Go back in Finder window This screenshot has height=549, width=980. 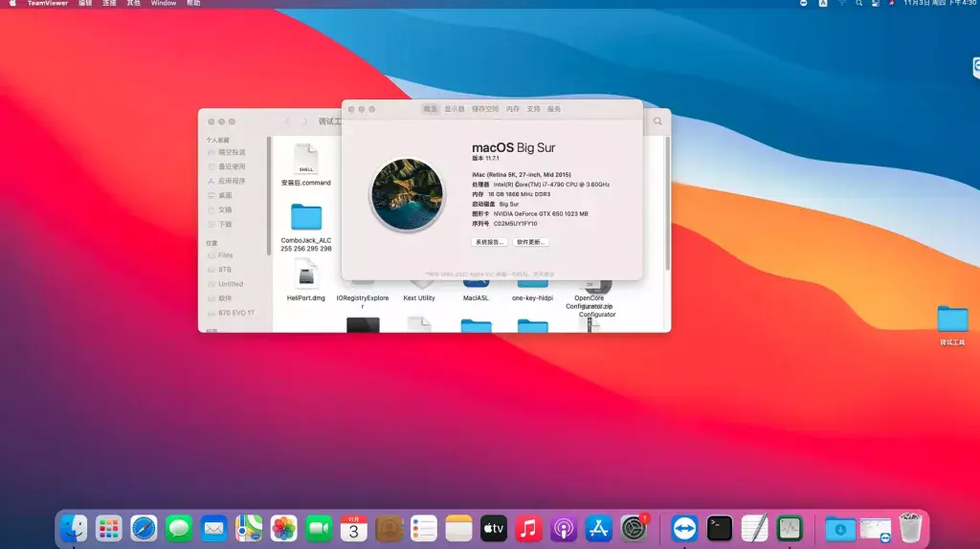287,121
